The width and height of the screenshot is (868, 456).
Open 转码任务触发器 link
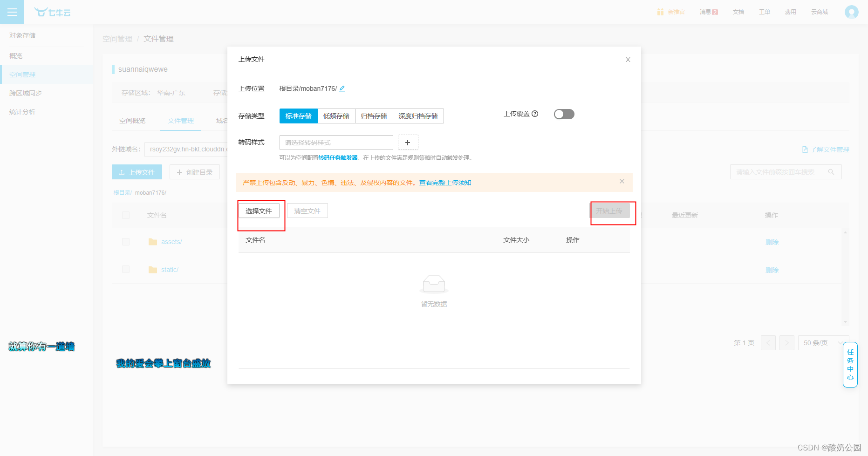click(338, 158)
